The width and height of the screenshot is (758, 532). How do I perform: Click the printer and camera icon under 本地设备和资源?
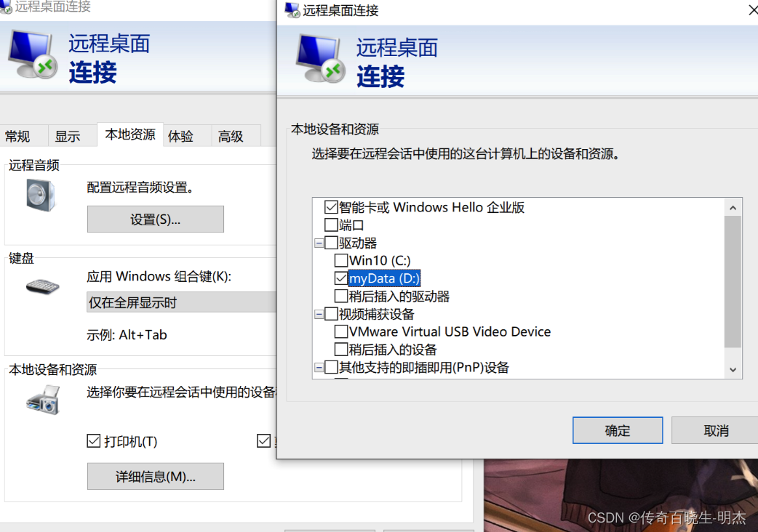pyautogui.click(x=43, y=400)
